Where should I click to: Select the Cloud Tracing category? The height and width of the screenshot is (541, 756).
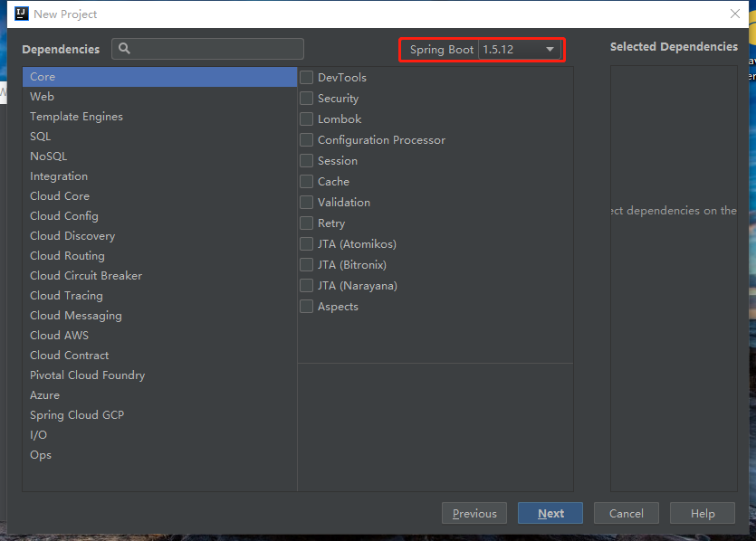click(x=159, y=296)
